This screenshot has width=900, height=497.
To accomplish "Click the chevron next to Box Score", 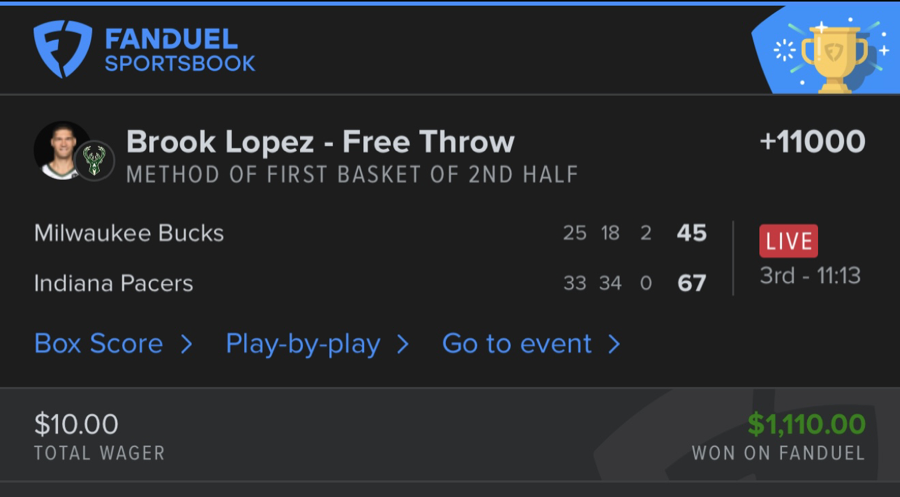I will coord(186,345).
